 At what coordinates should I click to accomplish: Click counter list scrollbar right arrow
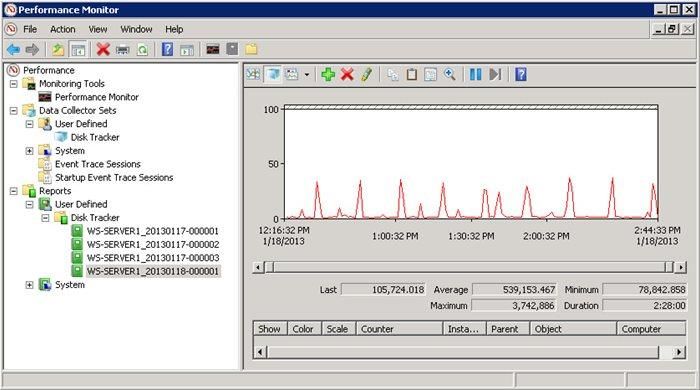[679, 352]
